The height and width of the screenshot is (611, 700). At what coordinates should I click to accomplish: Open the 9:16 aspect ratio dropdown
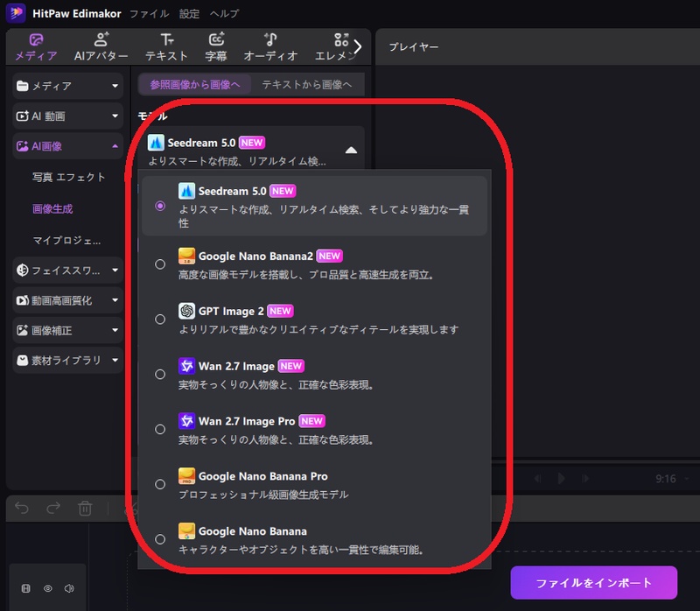(x=672, y=479)
